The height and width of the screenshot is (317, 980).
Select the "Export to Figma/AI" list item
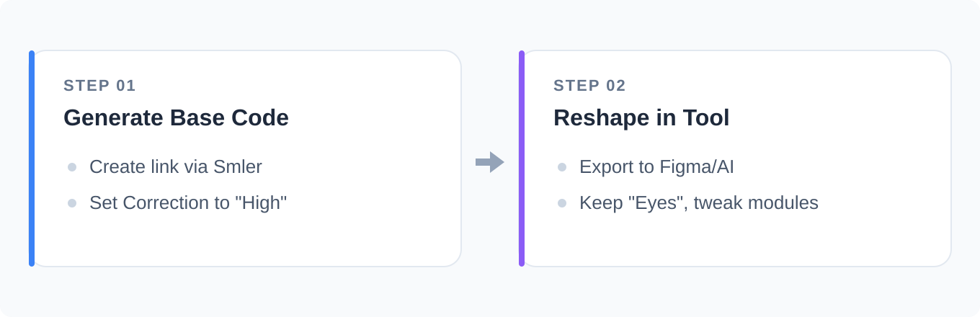[656, 167]
